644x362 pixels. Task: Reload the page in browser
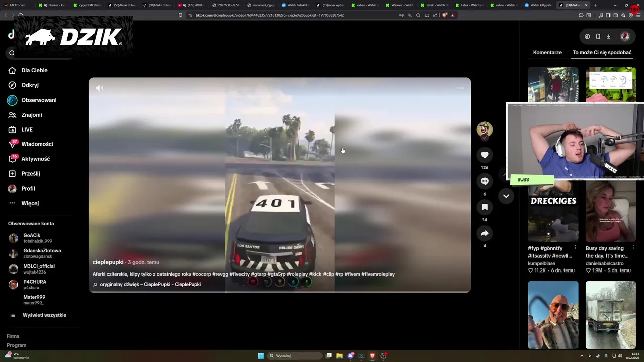tap(20, 15)
